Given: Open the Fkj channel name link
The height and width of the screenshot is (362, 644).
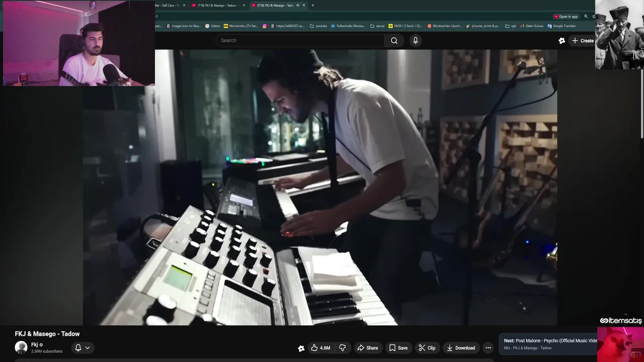Looking at the screenshot, I should point(34,344).
